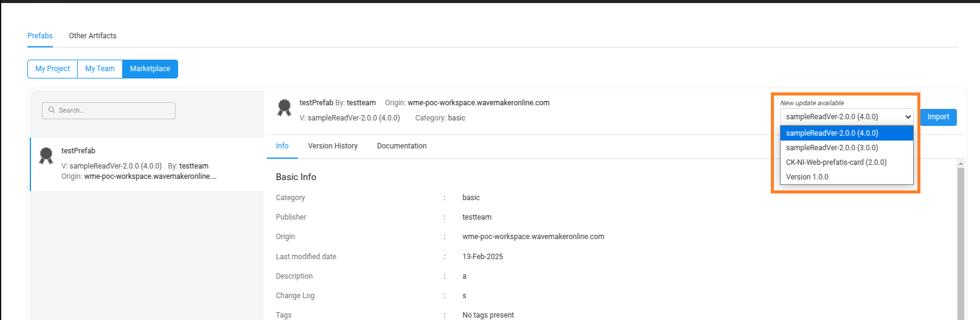Switch to the Info tab
Viewport: 980px width, 320px height.
[282, 146]
